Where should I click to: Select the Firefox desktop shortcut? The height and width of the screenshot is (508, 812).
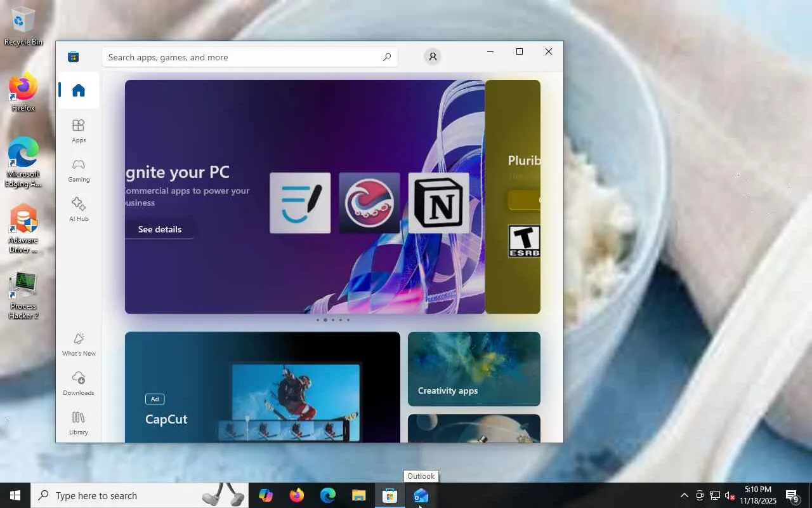[23, 93]
